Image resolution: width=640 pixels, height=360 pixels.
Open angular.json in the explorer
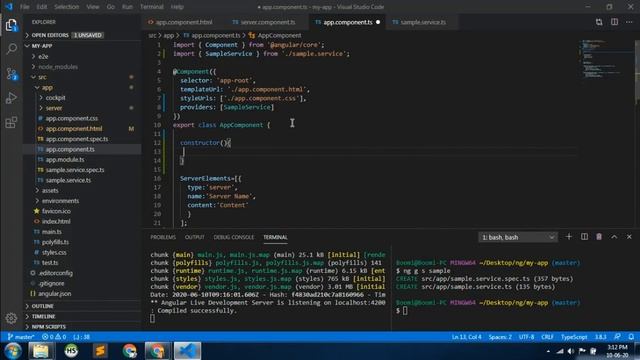coord(82,293)
